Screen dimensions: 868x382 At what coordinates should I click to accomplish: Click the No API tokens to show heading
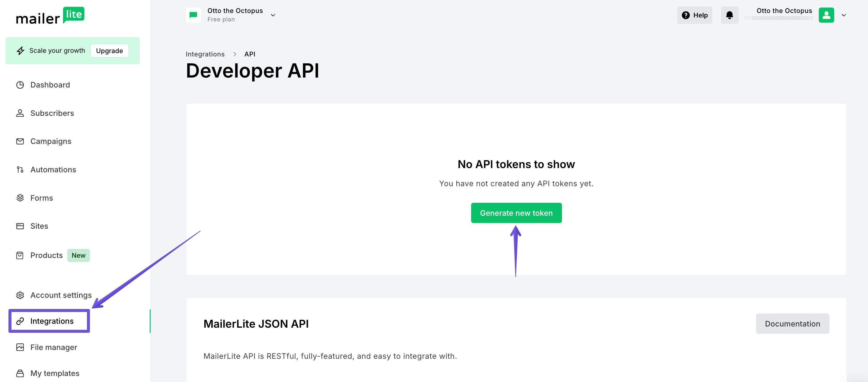click(x=516, y=164)
